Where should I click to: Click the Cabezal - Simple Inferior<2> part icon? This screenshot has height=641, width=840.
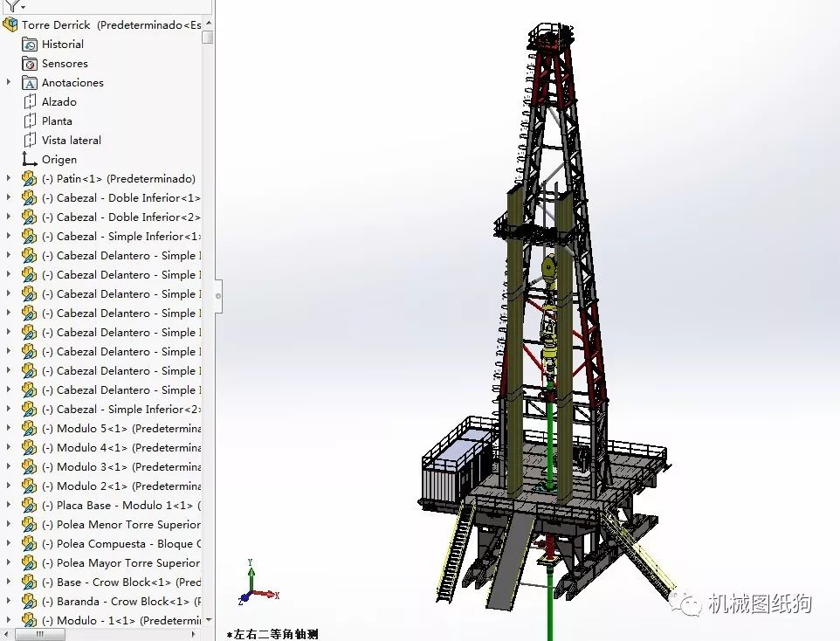tap(29, 410)
